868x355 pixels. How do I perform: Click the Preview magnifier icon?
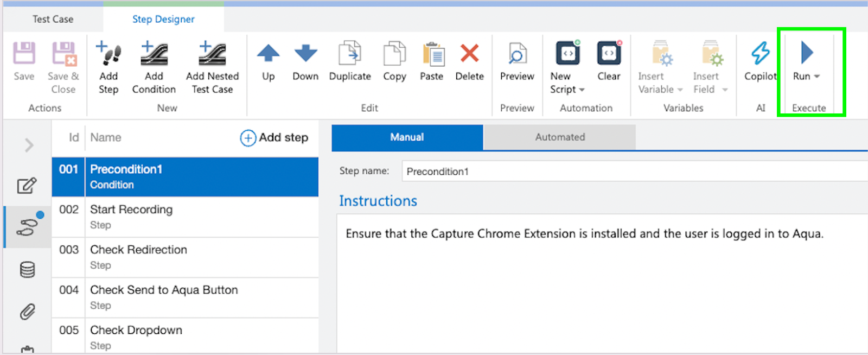coord(517,54)
